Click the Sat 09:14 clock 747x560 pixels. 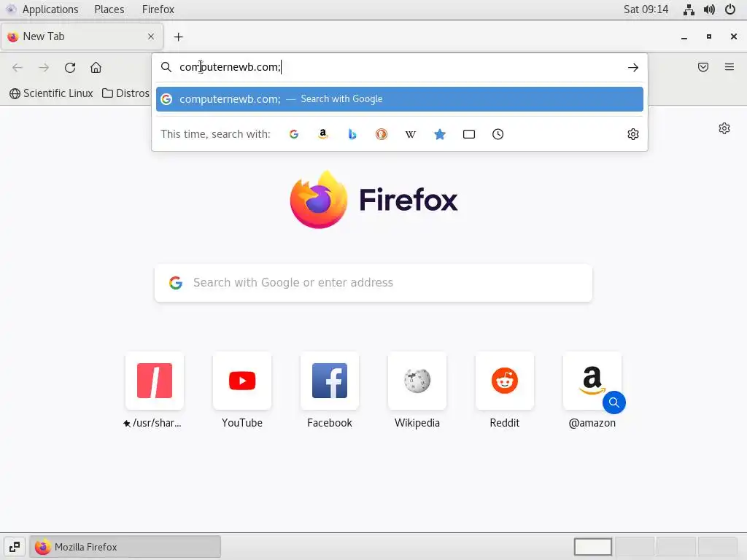tap(646, 9)
